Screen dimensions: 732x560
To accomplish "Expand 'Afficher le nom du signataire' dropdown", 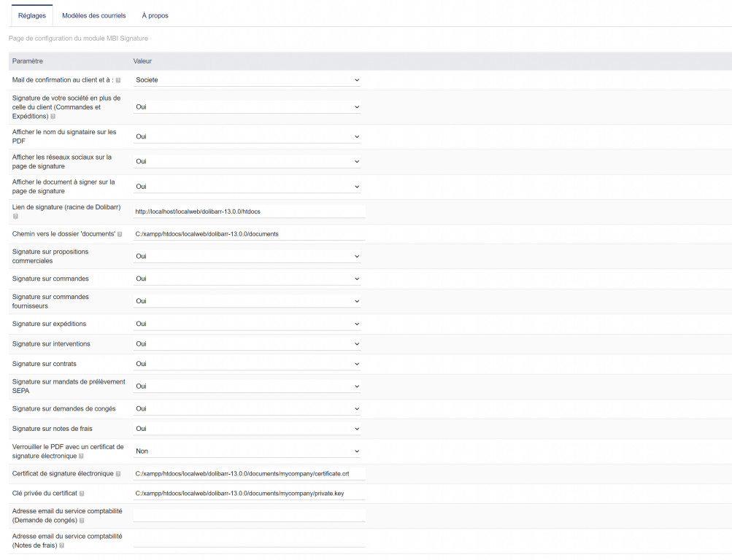I will 247,136.
